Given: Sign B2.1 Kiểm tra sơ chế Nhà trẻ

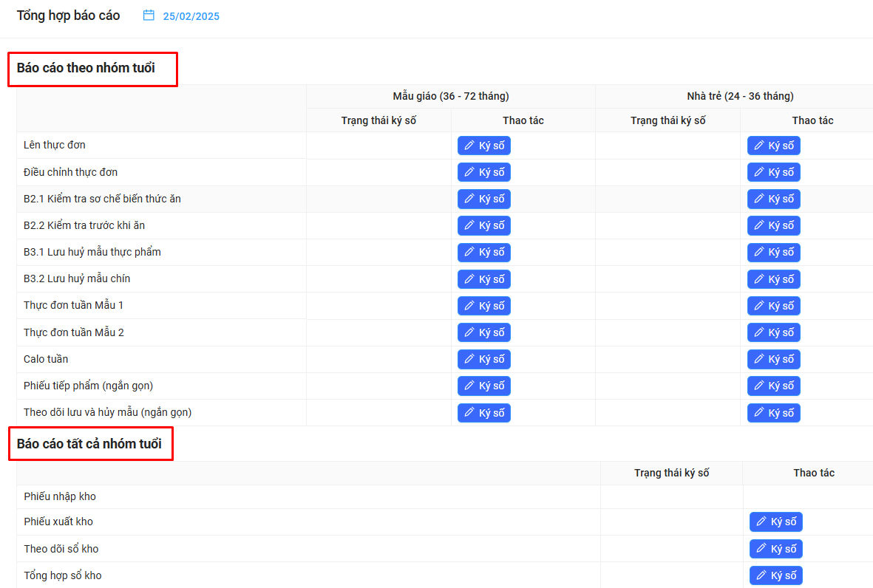Looking at the screenshot, I should [x=773, y=199].
